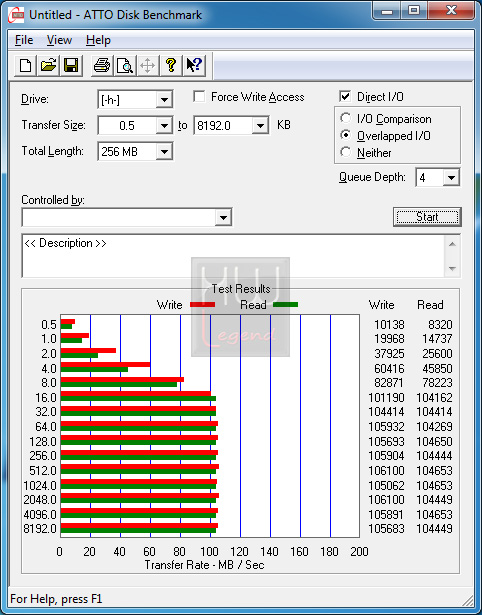Click inside the Description text box
The image size is (482, 615).
[x=233, y=256]
